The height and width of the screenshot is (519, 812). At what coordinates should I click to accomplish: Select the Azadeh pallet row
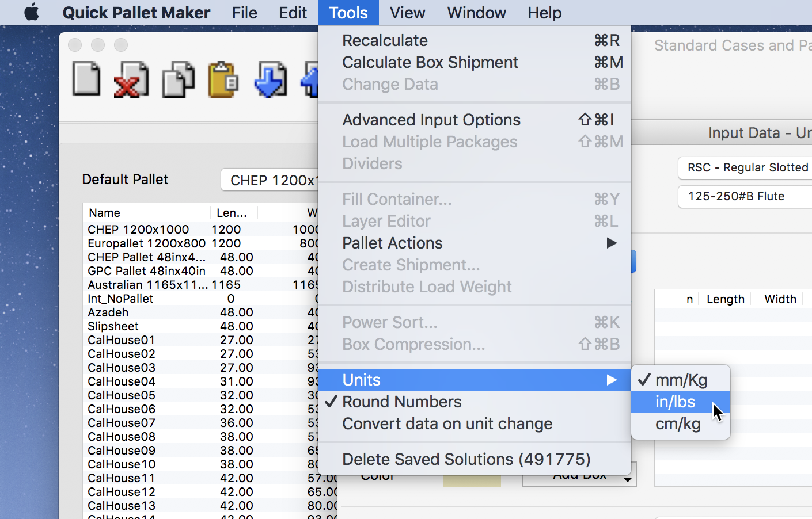[x=201, y=312]
